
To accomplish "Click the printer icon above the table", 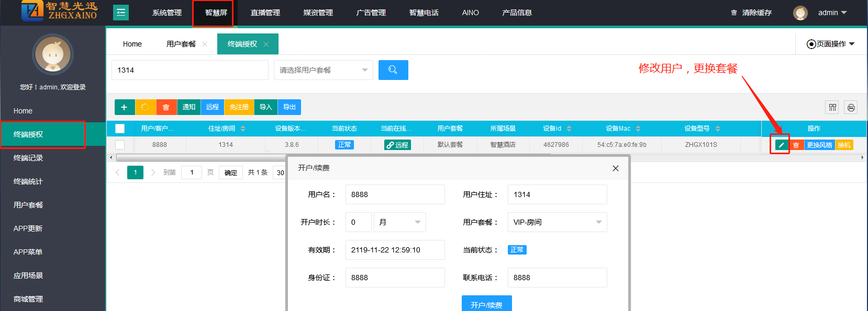I will click(851, 107).
